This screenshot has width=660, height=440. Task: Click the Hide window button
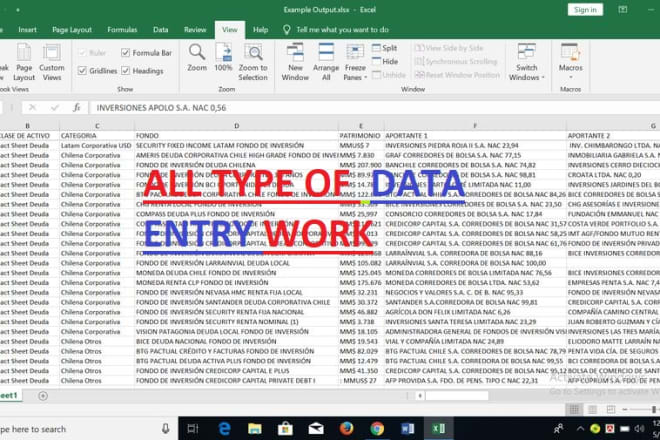pos(385,61)
